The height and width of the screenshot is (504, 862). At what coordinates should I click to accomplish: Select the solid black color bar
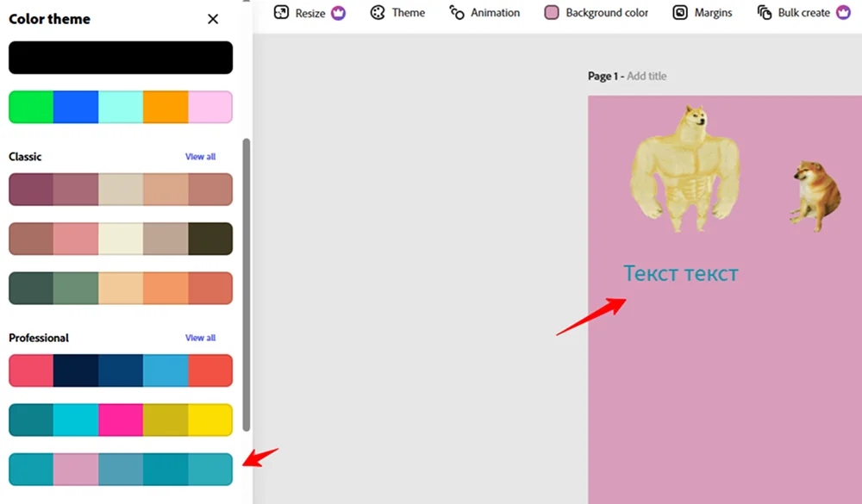(121, 57)
